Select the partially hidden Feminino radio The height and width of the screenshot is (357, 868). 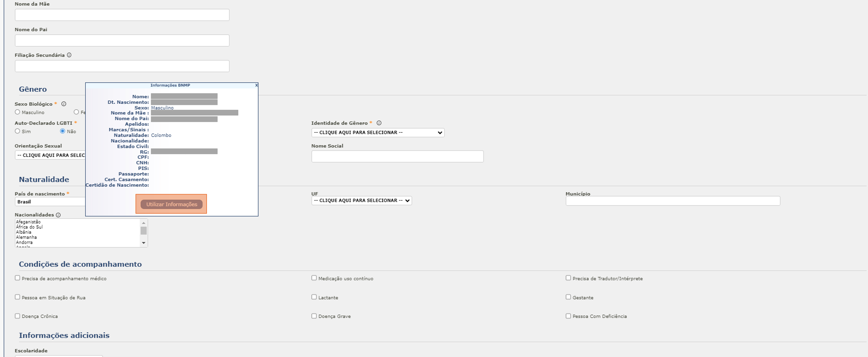(76, 112)
